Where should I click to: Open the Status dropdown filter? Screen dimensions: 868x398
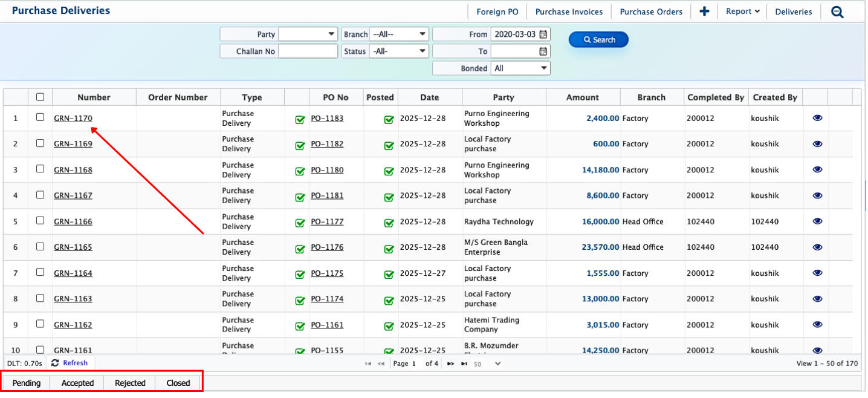pyautogui.click(x=399, y=51)
